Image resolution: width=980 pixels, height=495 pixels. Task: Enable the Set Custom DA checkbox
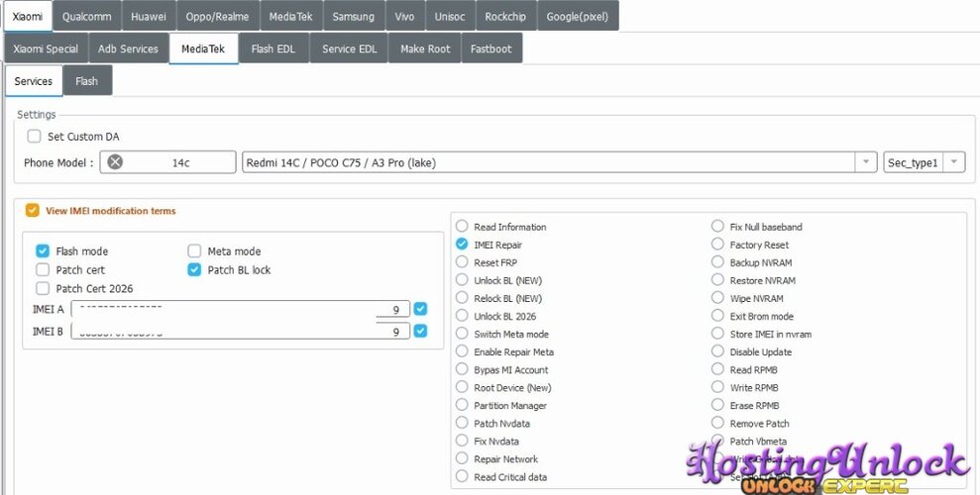35,136
